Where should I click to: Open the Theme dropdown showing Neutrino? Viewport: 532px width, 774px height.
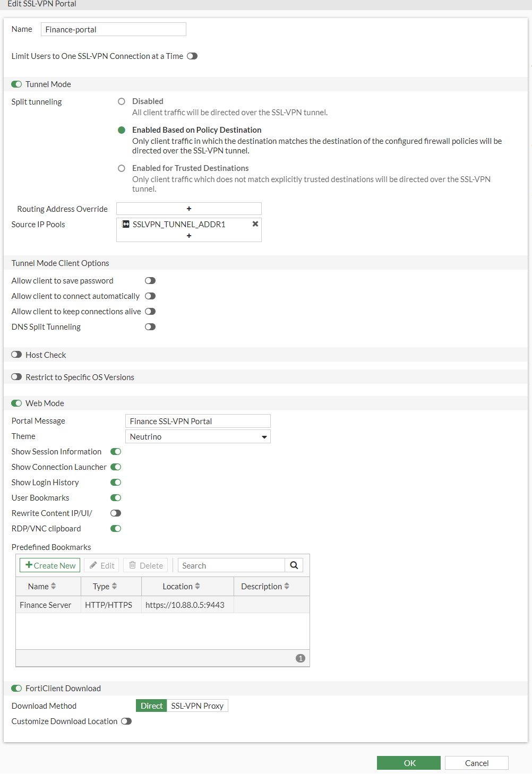click(x=198, y=437)
